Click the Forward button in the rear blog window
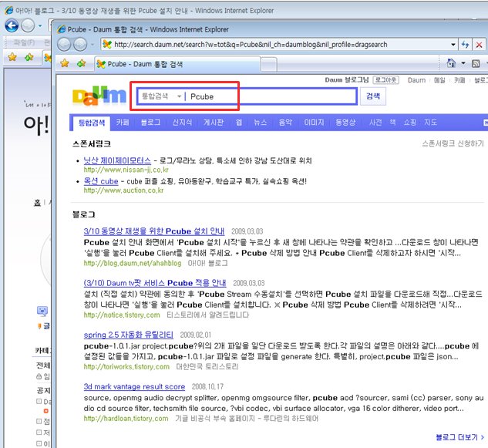488x448 pixels. tap(28, 25)
